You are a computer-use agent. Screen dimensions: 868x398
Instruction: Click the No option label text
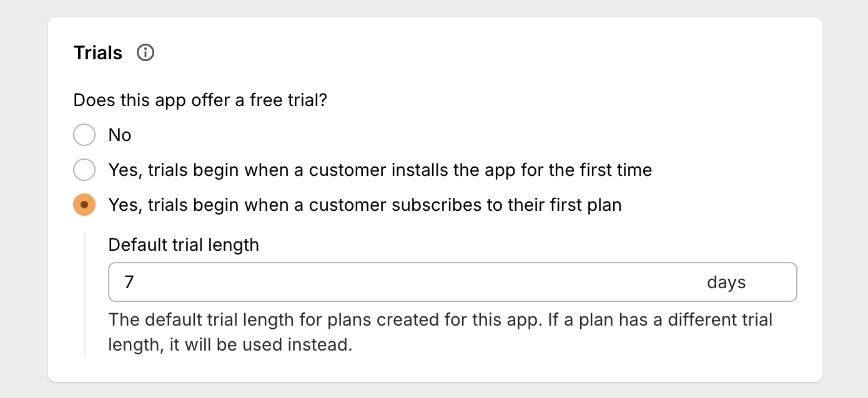[120, 135]
